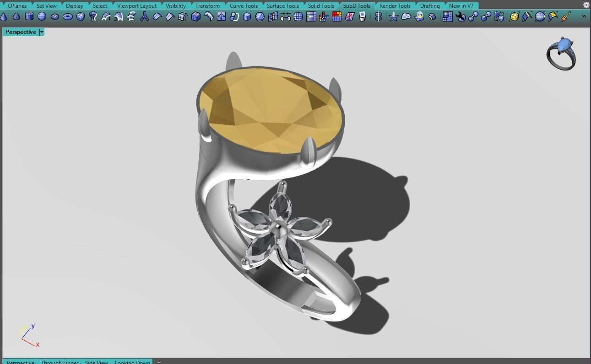Click the Bridge icon with opposing arrows

pyautogui.click(x=286, y=17)
